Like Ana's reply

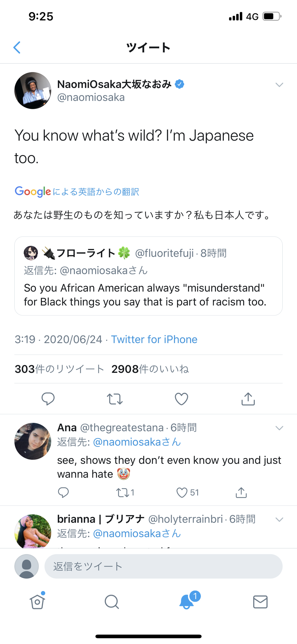182,492
